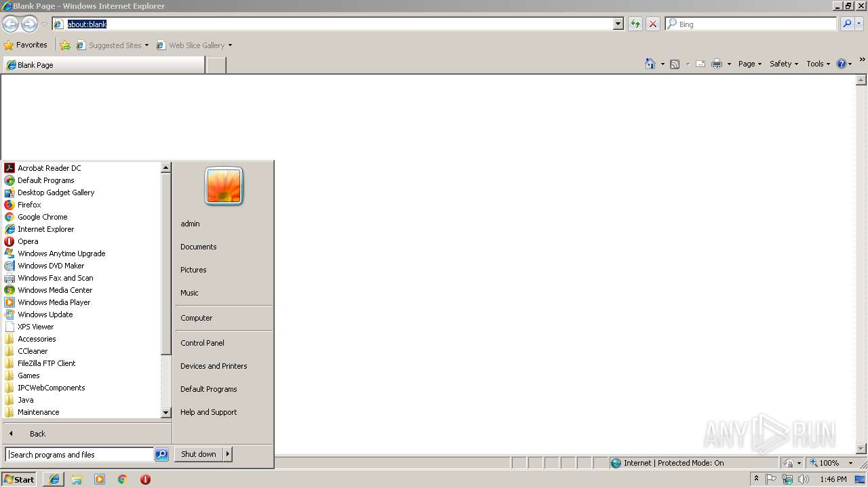Screen dimensions: 868x488
Task: Click the Stop loading red X icon
Action: coord(653,24)
